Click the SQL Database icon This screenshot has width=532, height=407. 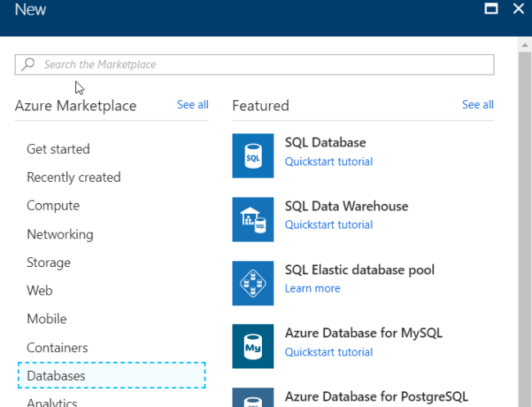click(253, 156)
